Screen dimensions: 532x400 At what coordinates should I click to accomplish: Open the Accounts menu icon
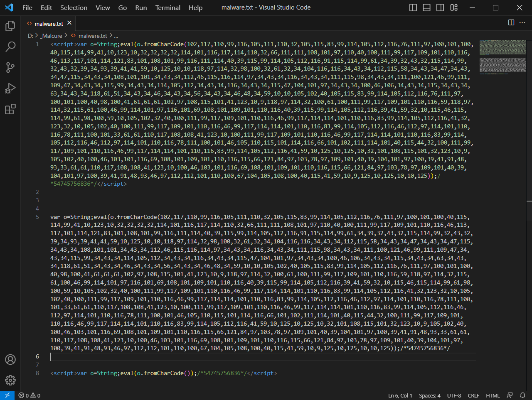[10, 360]
